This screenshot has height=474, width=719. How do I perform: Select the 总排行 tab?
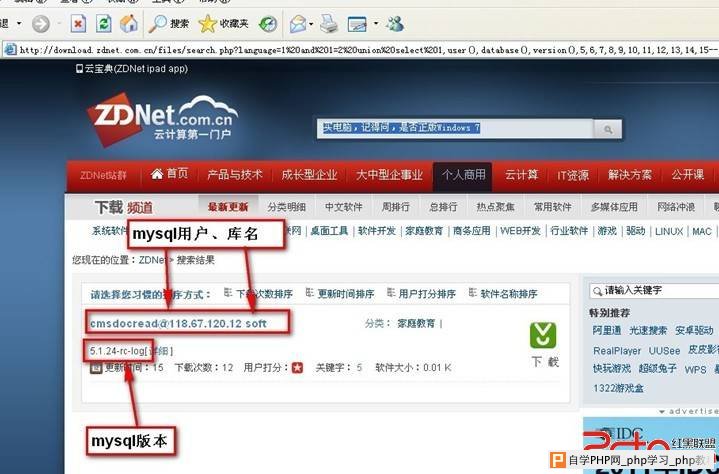coord(443,207)
